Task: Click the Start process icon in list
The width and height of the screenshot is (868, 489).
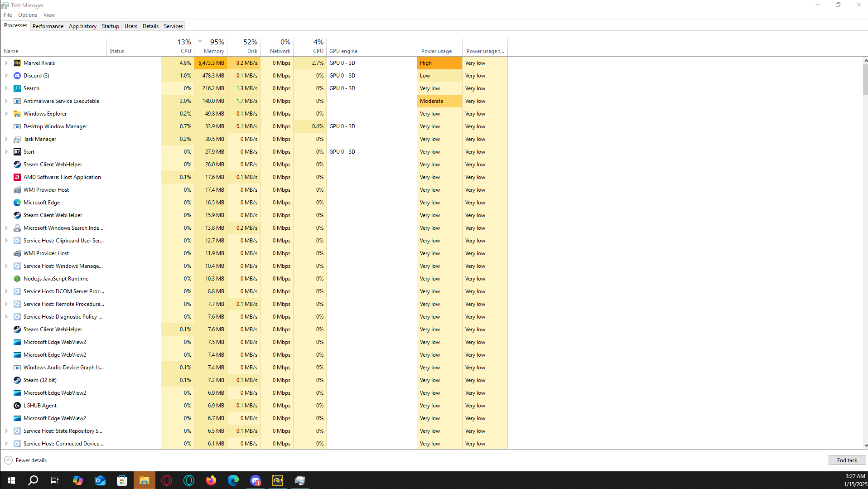Action: click(x=17, y=152)
